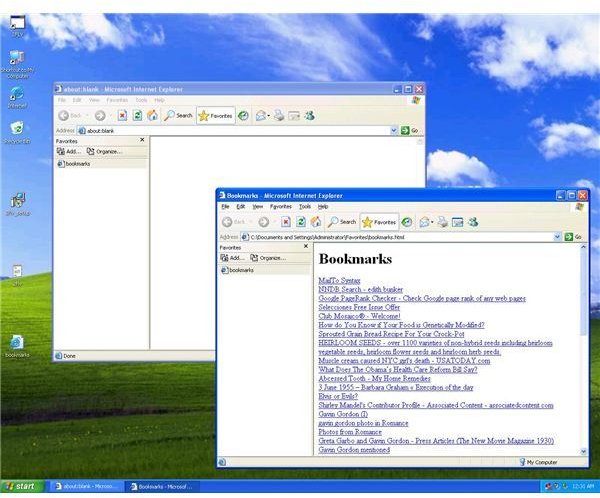Click Mail icon in Bookmarks window toolbar

tap(425, 222)
